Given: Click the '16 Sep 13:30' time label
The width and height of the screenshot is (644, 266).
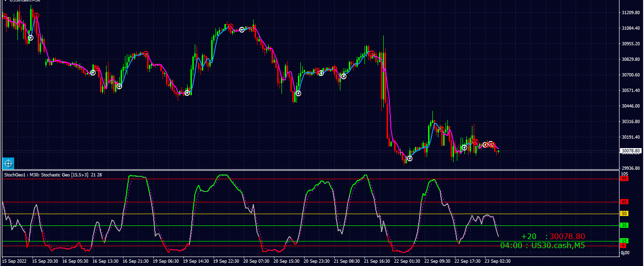Looking at the screenshot, I should click(106, 261).
